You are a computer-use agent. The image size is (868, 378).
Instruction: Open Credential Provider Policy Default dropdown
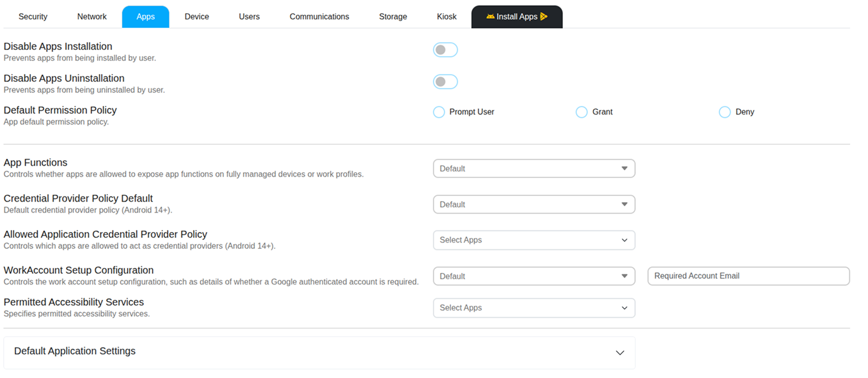tap(534, 204)
